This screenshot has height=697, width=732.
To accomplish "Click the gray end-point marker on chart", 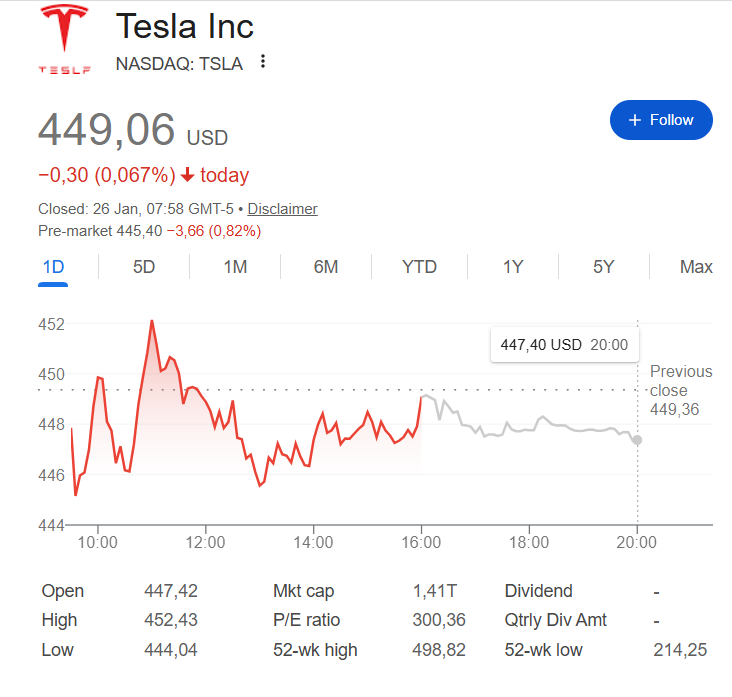I will coord(637,440).
